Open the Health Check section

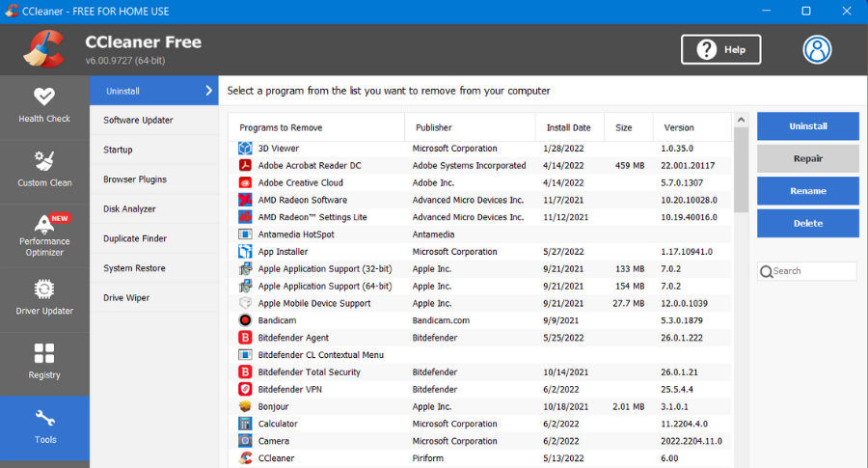coord(44,107)
